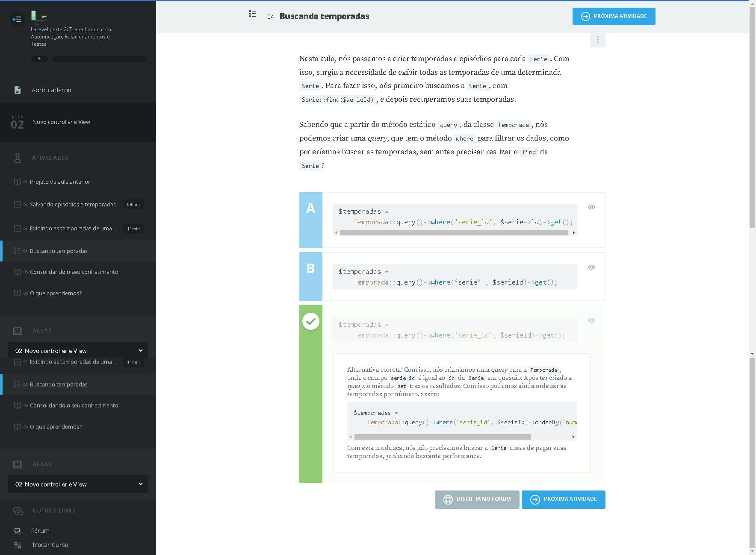Click the Fórum chat icon
Viewport: 756px width, 555px height.
[18, 531]
